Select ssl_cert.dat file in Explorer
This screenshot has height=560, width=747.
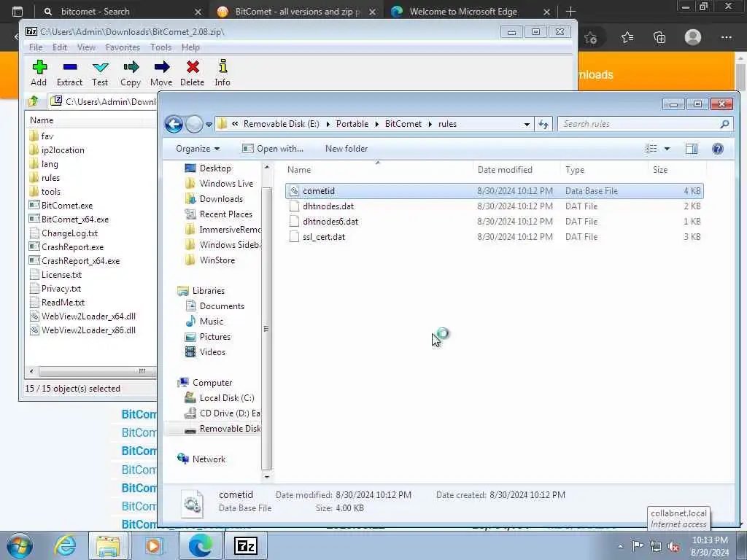[x=495, y=237]
